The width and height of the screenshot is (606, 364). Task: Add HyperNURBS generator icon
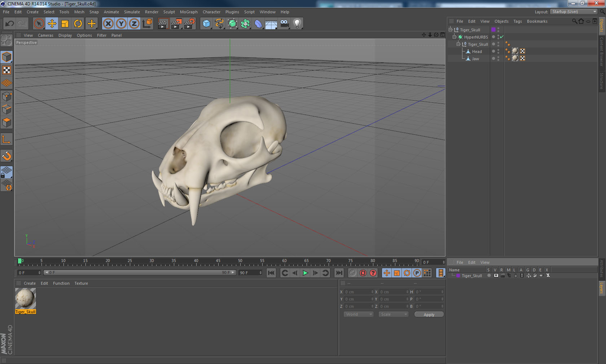(233, 24)
